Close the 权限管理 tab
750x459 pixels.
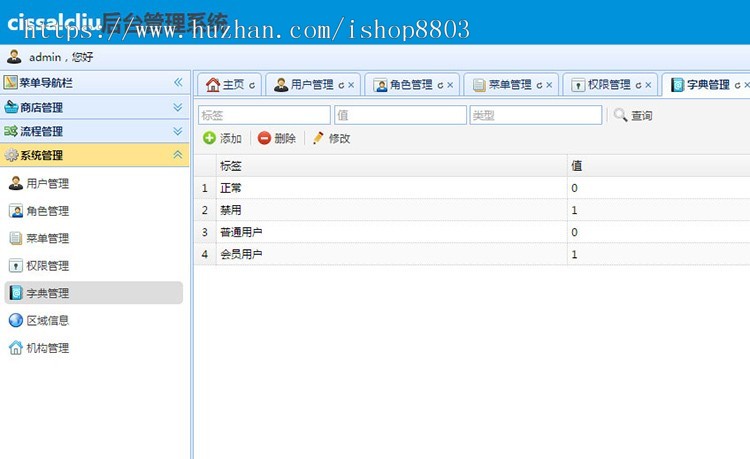point(648,85)
